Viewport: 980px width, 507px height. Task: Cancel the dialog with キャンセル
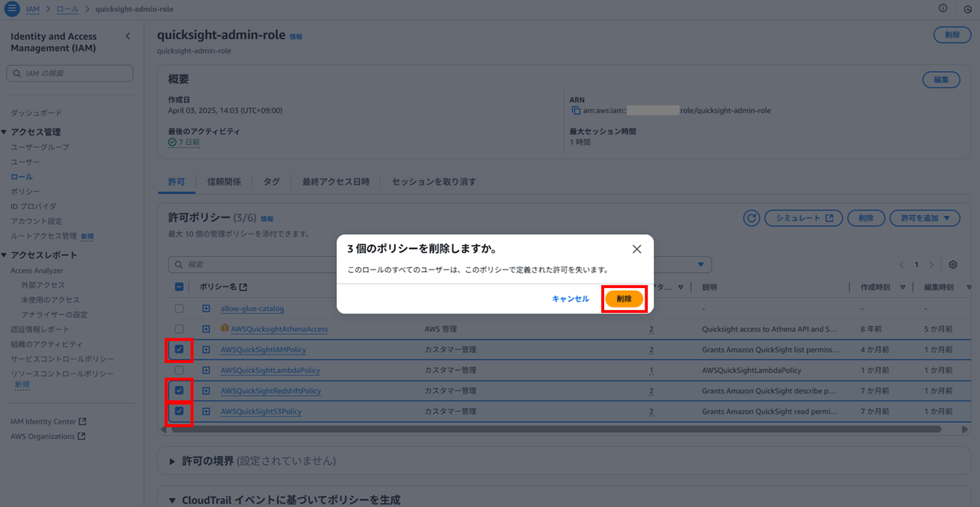click(570, 299)
